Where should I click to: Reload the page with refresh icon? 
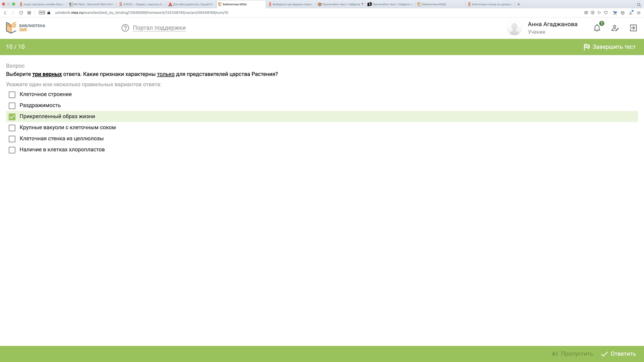(21, 13)
